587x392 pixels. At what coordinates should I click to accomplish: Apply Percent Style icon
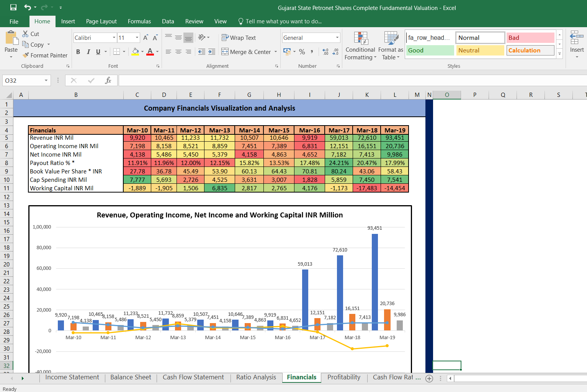click(x=302, y=51)
